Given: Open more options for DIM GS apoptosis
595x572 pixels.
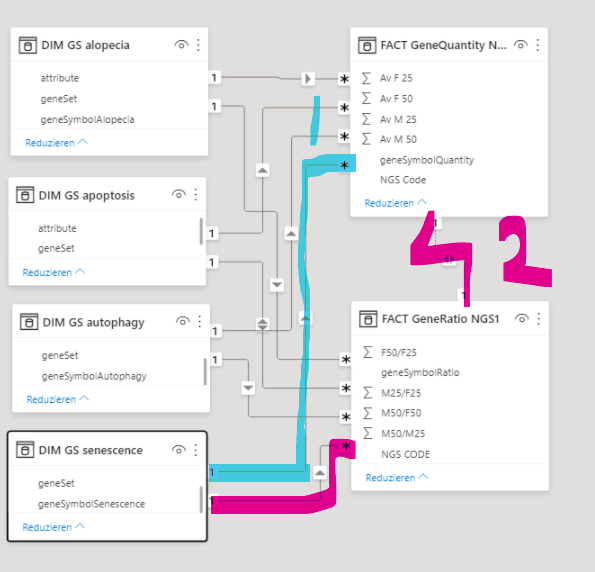Looking at the screenshot, I should (x=195, y=194).
